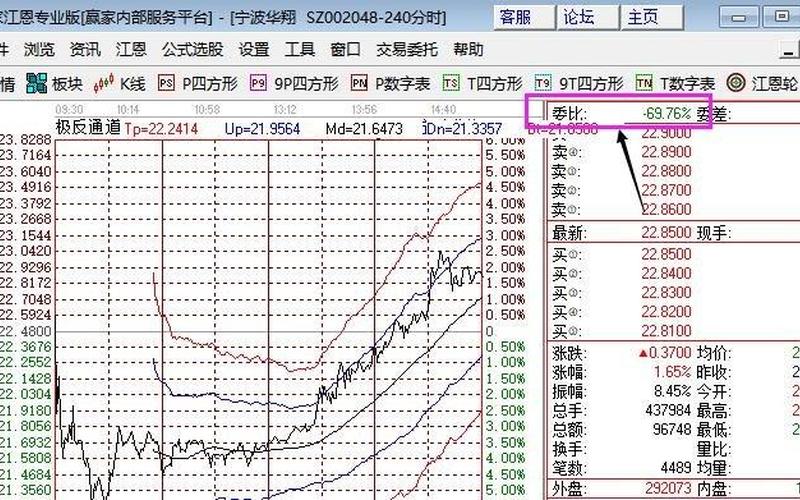Click the buy price 22.8200

tap(666, 311)
